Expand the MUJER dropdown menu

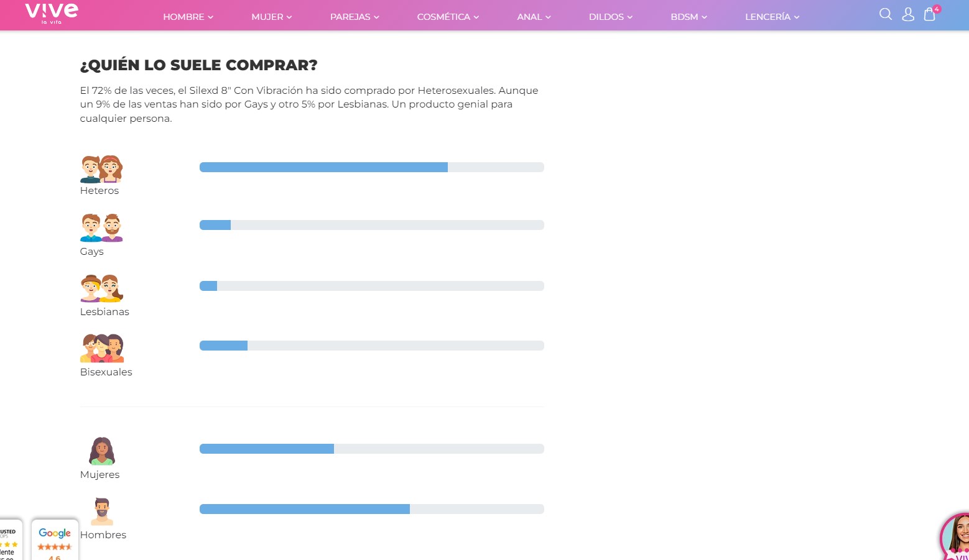[x=272, y=17]
